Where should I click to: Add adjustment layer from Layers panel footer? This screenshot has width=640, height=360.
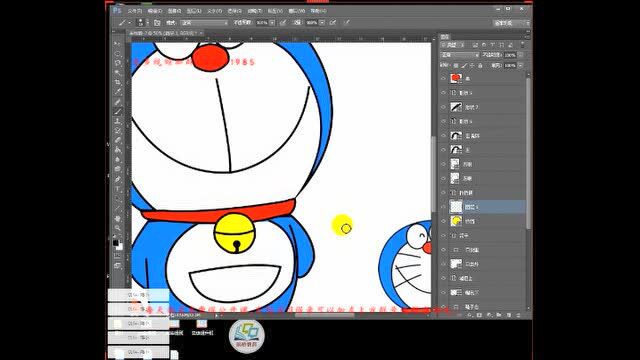coord(489,315)
